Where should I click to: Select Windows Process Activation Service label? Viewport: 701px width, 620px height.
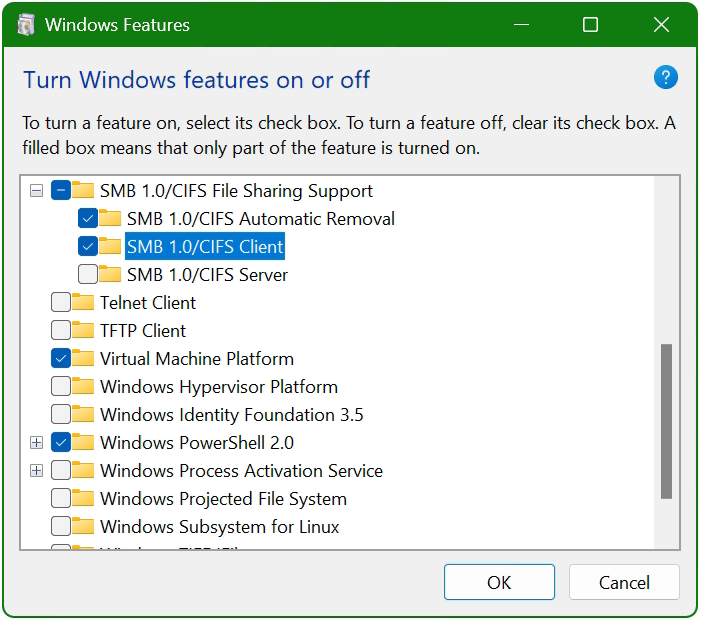(x=241, y=471)
